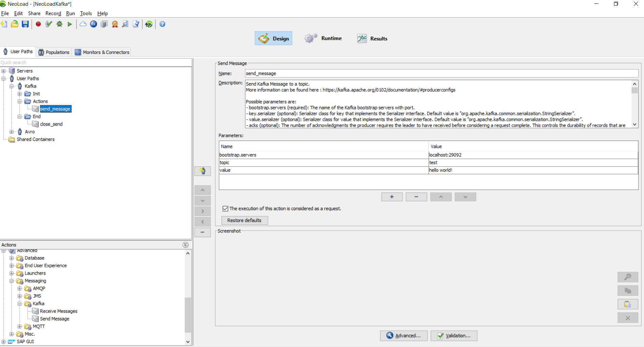The image size is (644, 347).
Task: Click the 'hello world!' value cell
Action: point(533,170)
